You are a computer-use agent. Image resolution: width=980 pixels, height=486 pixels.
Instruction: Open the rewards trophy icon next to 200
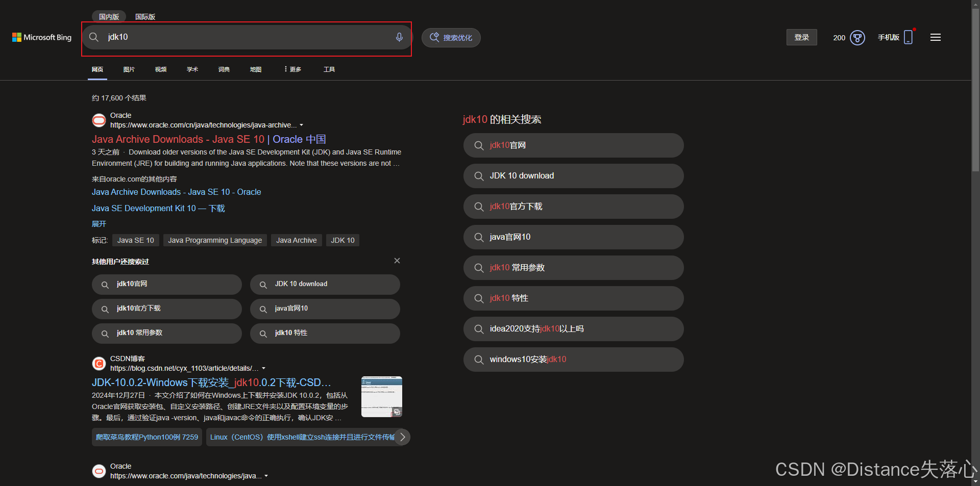pos(857,38)
